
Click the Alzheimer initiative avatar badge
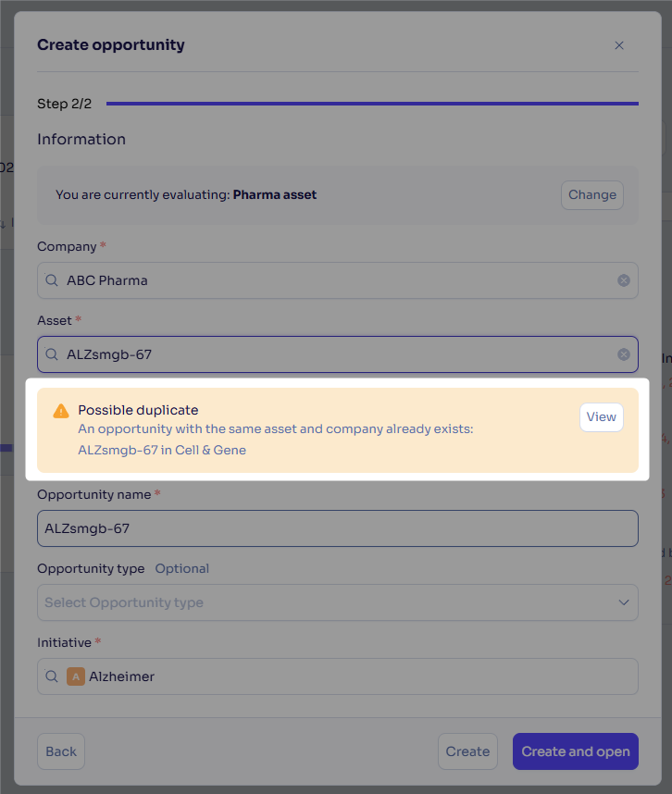pyautogui.click(x=76, y=676)
